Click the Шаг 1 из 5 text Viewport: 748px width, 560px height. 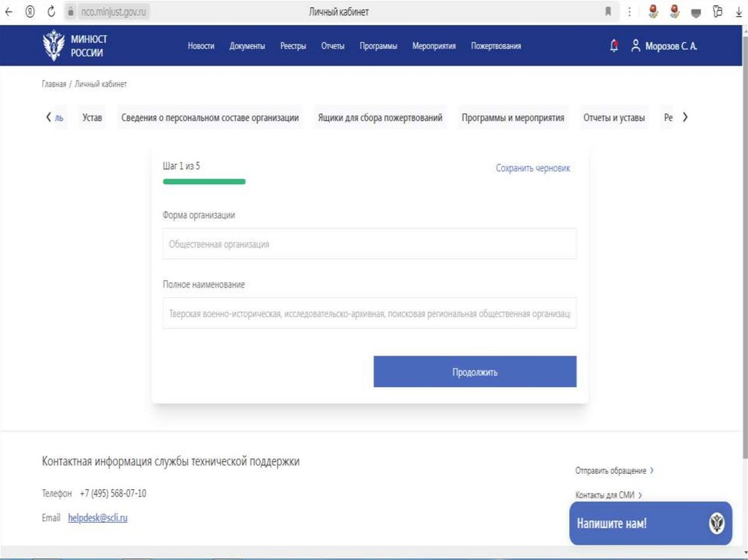pyautogui.click(x=181, y=166)
